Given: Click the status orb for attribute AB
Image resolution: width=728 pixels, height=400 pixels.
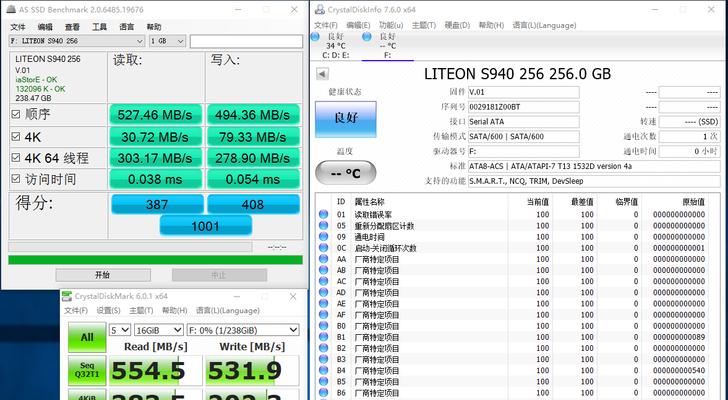Looking at the screenshot, I should tap(324, 270).
